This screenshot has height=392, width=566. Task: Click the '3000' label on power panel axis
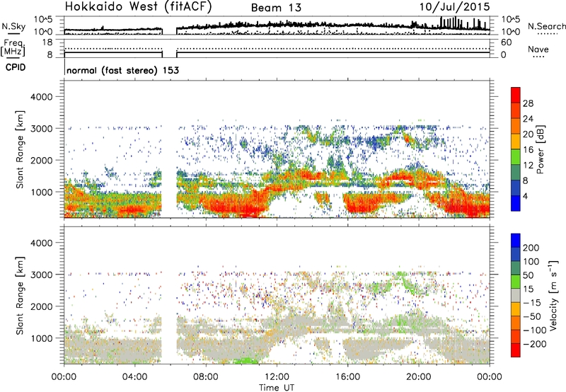[x=41, y=129]
